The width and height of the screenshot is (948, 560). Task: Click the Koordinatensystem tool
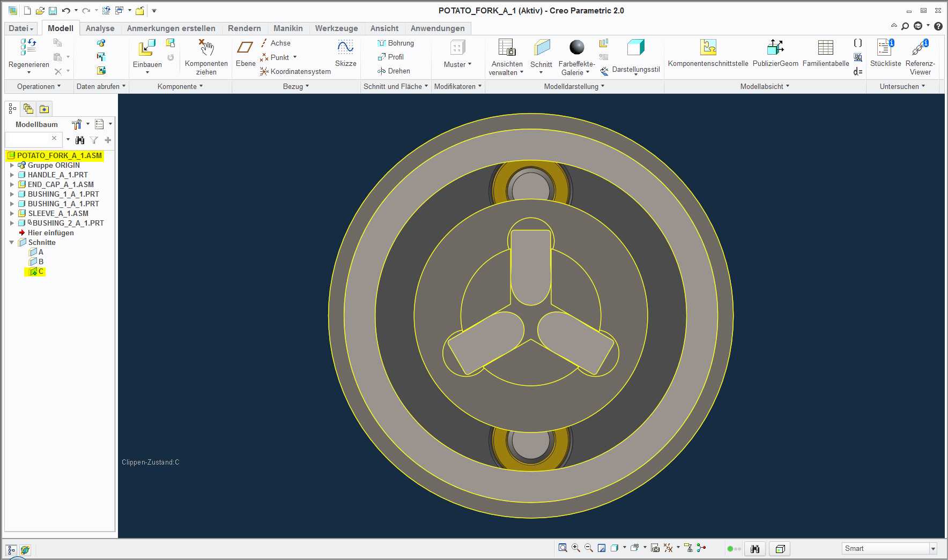pos(295,71)
